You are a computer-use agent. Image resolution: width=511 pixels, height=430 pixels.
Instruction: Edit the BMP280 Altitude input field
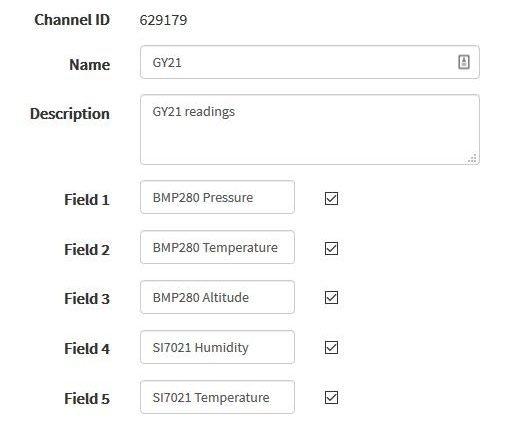(x=217, y=297)
